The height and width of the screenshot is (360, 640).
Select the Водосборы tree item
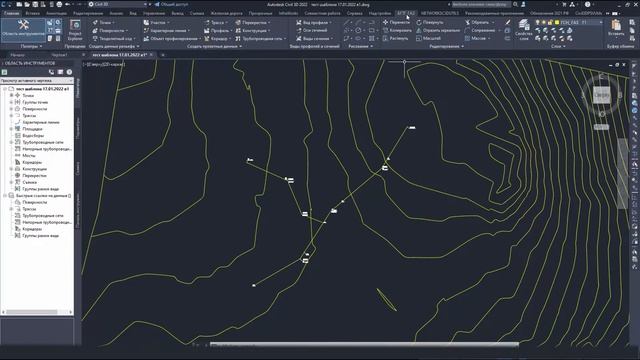click(x=33, y=136)
